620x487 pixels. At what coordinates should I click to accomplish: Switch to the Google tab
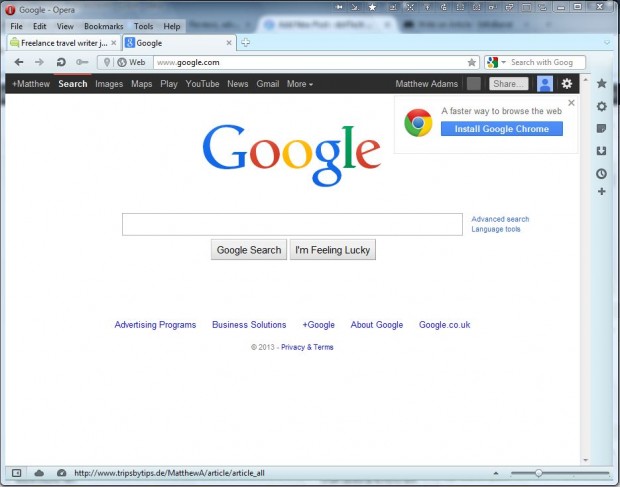(x=179, y=43)
